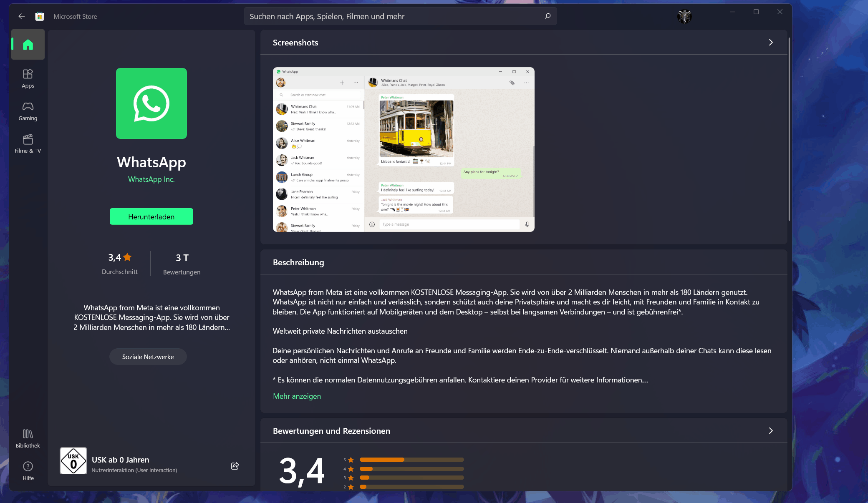The image size is (868, 503).
Task: Go back with the back arrow
Action: point(22,16)
